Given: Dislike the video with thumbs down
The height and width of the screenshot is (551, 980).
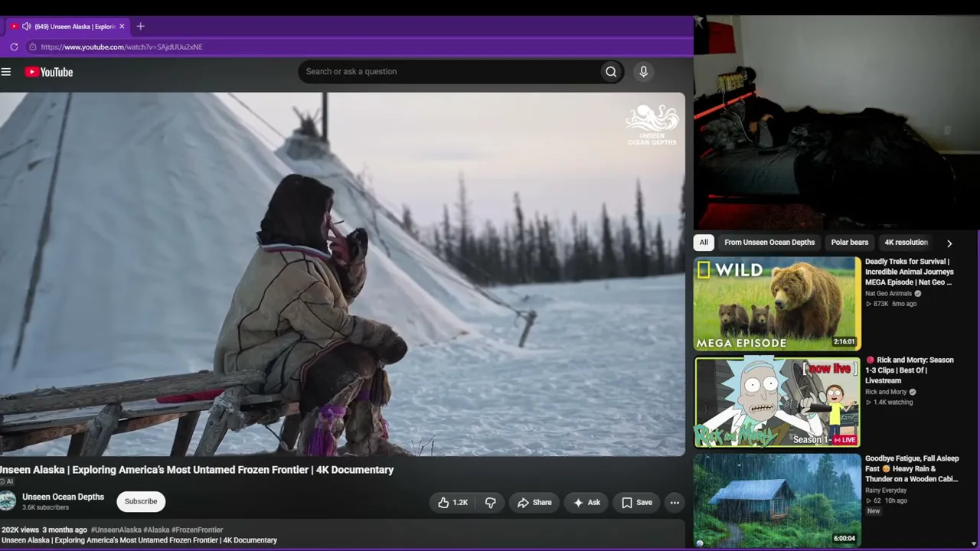Looking at the screenshot, I should 491,503.
